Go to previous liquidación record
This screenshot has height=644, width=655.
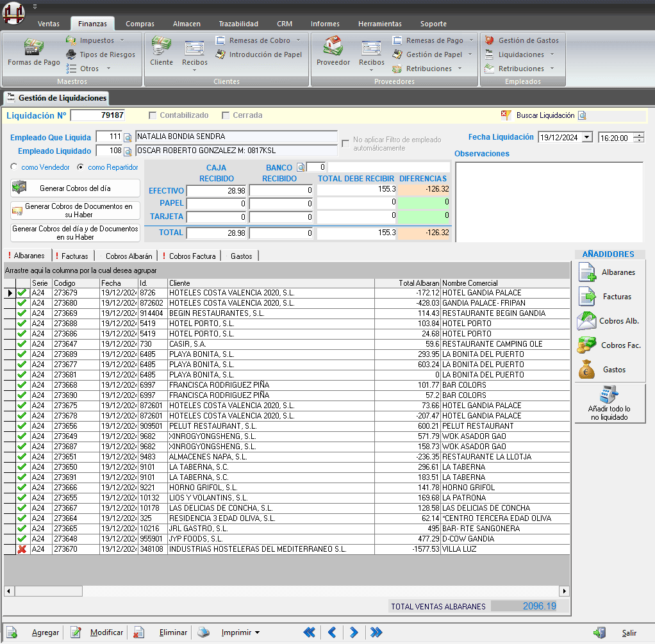[x=332, y=632]
